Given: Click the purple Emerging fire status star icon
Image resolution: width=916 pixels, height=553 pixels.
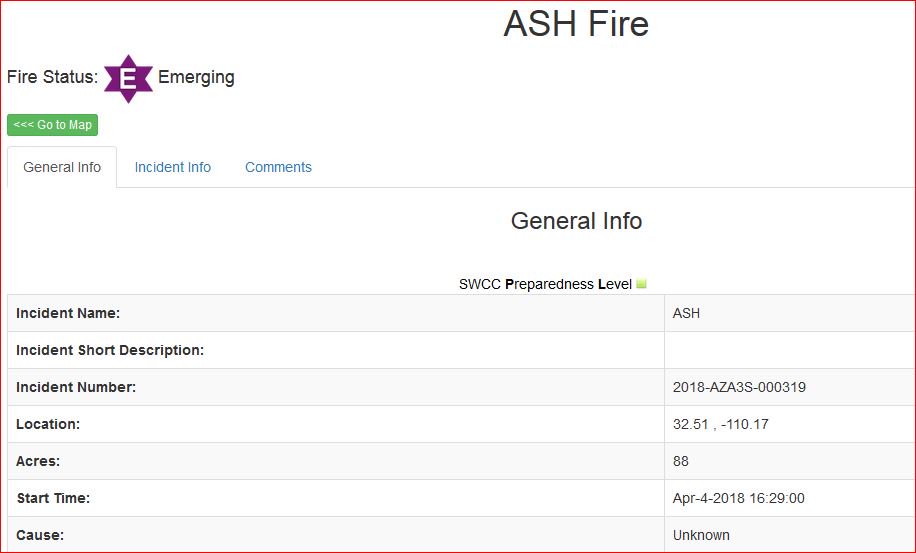Looking at the screenshot, I should 129,79.
